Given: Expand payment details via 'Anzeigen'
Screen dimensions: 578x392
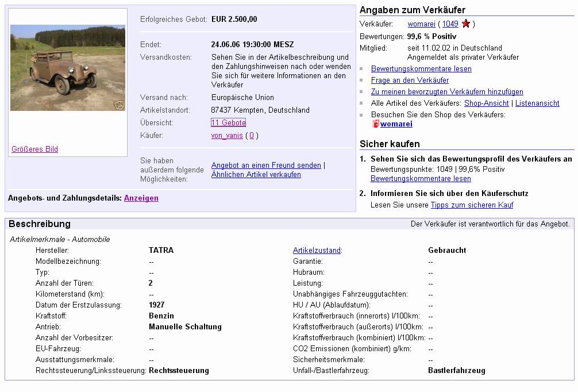Looking at the screenshot, I should click(141, 198).
